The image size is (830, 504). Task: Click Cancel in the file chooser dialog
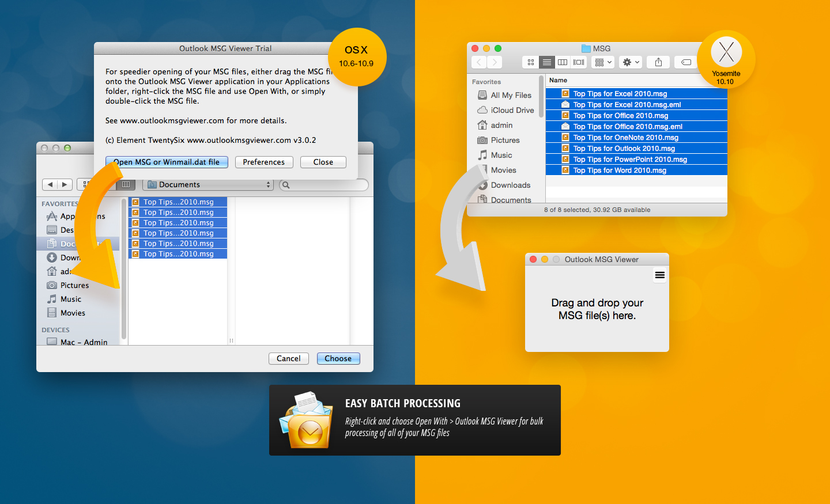click(289, 359)
